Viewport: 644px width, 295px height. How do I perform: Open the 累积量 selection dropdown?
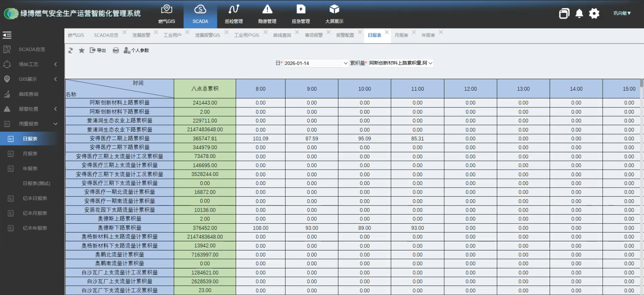430,63
